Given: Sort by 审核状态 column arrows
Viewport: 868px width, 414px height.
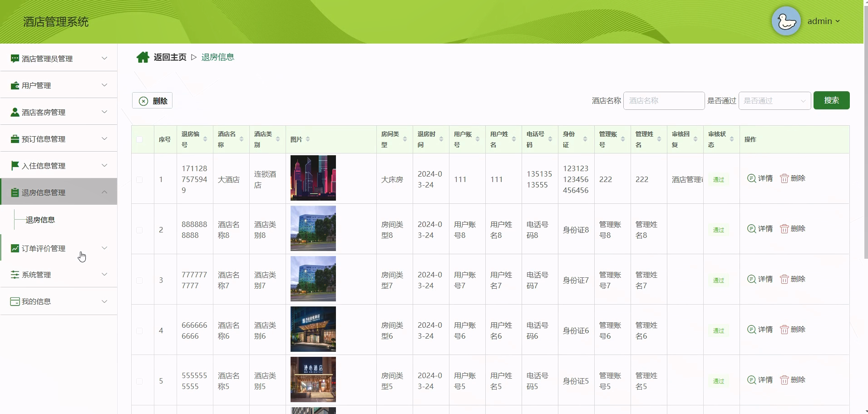Looking at the screenshot, I should (732, 139).
